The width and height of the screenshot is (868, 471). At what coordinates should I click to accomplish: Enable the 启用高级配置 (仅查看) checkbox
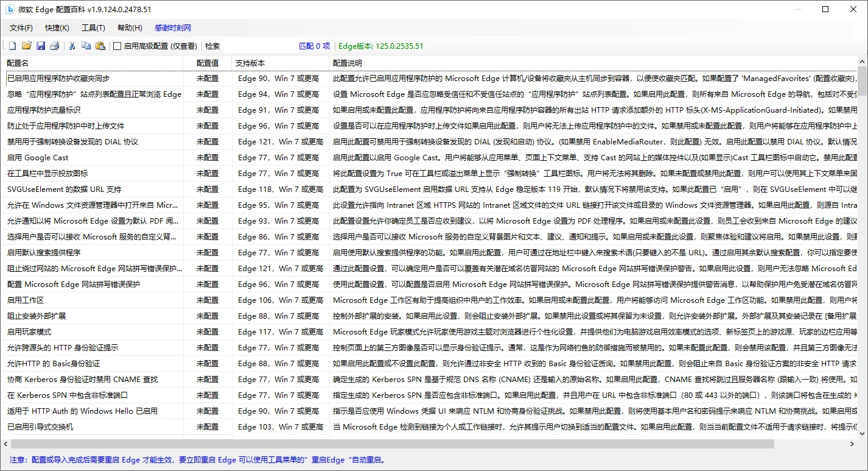[117, 46]
